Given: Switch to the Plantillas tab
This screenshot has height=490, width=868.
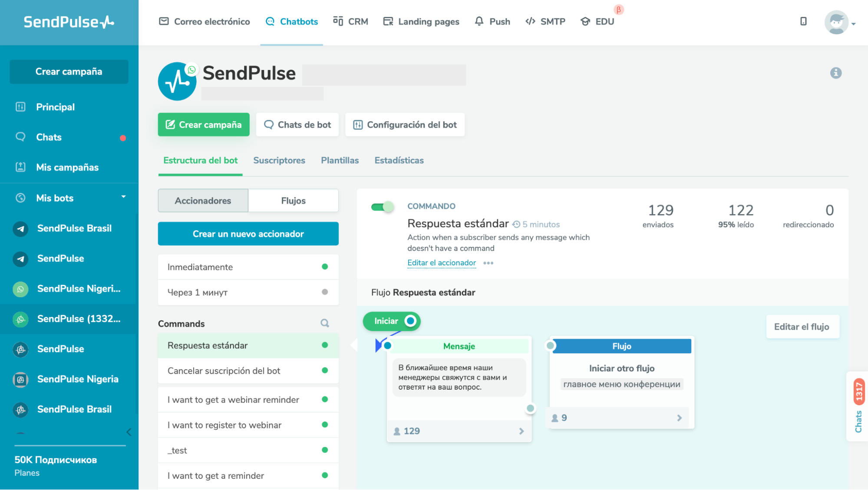Looking at the screenshot, I should point(340,160).
